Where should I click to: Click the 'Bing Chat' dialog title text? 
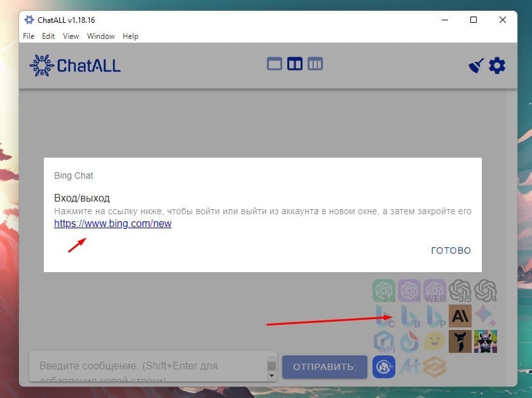(x=73, y=175)
